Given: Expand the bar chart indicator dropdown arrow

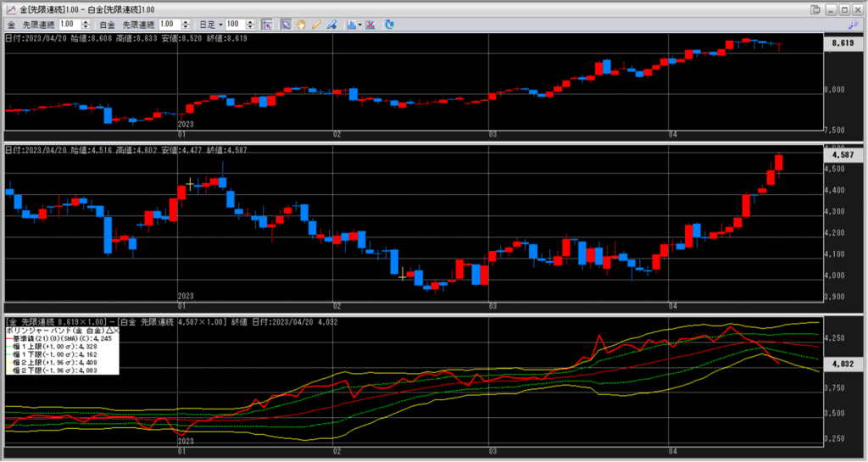Looking at the screenshot, I should 360,25.
